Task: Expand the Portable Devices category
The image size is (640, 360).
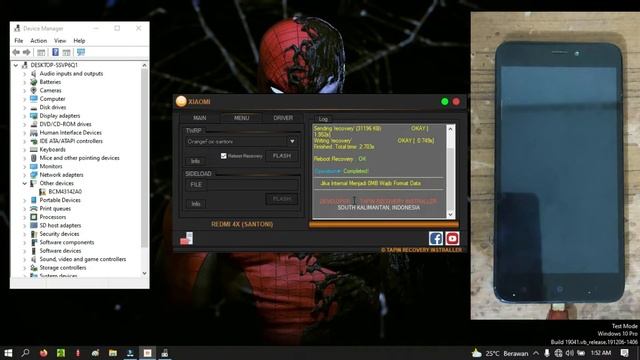Action: (24, 200)
